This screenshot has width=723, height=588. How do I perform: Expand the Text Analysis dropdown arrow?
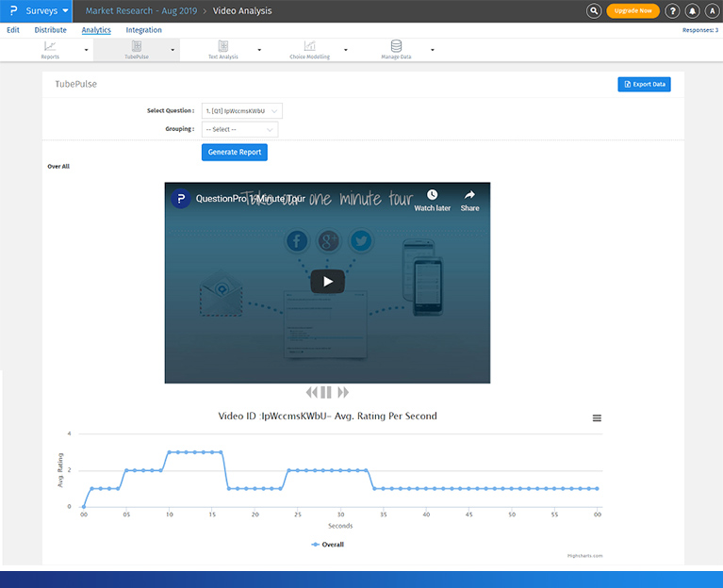pos(259,50)
